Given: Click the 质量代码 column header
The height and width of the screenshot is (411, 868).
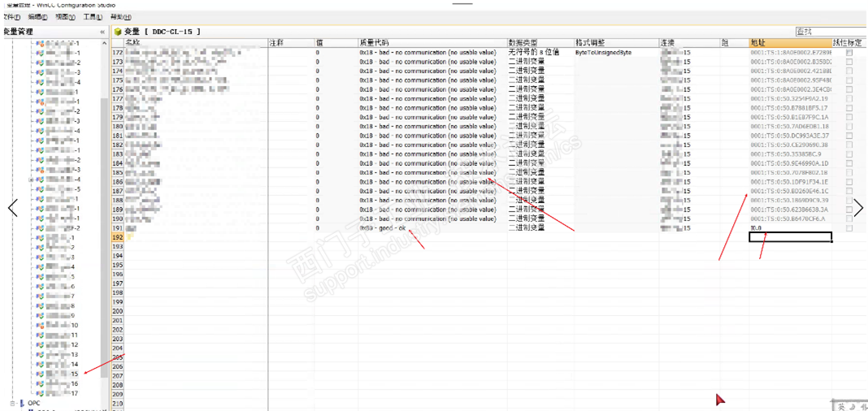Looking at the screenshot, I should [x=432, y=42].
